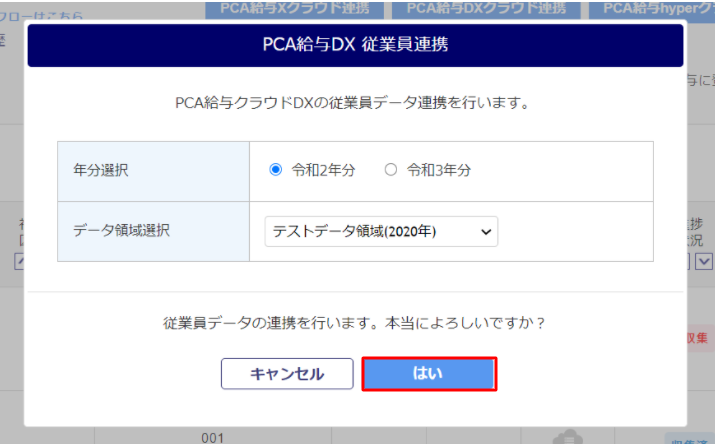Select the 令和2年分 radio button

[x=275, y=170]
